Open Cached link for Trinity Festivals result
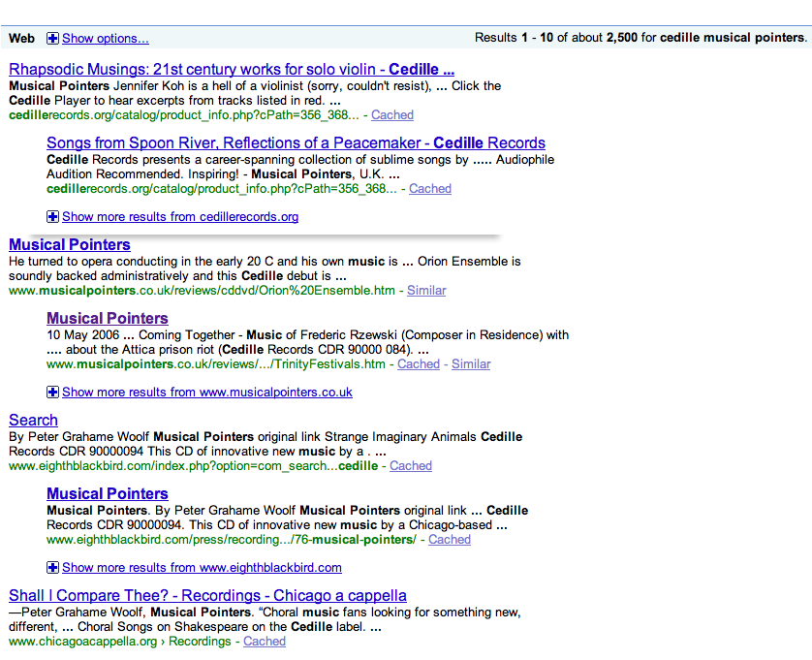 (419, 364)
